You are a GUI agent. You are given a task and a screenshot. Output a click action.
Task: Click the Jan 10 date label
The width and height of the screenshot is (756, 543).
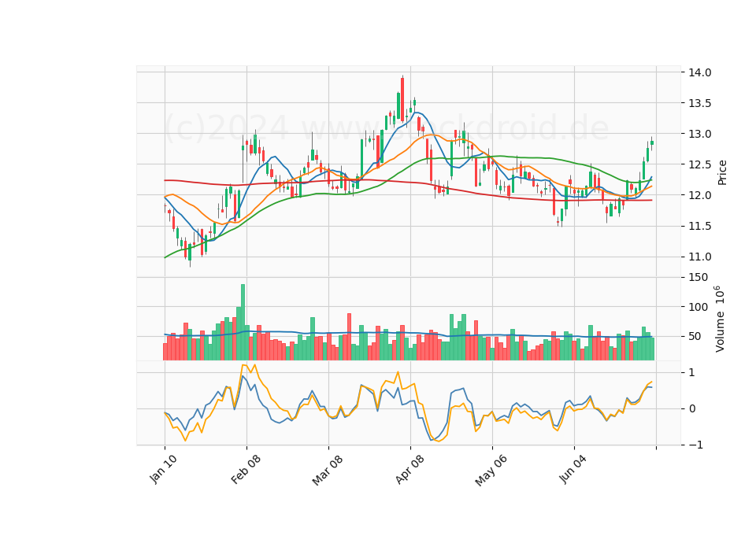pyautogui.click(x=163, y=469)
